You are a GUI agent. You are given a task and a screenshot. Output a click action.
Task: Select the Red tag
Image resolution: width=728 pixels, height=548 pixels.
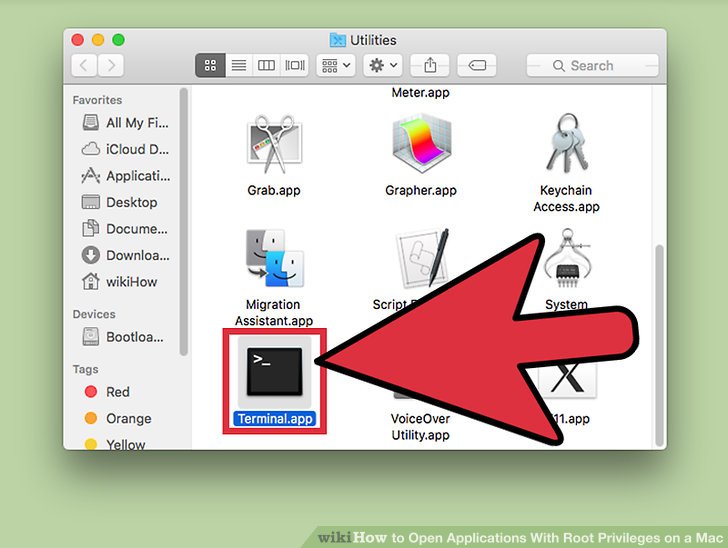108,391
